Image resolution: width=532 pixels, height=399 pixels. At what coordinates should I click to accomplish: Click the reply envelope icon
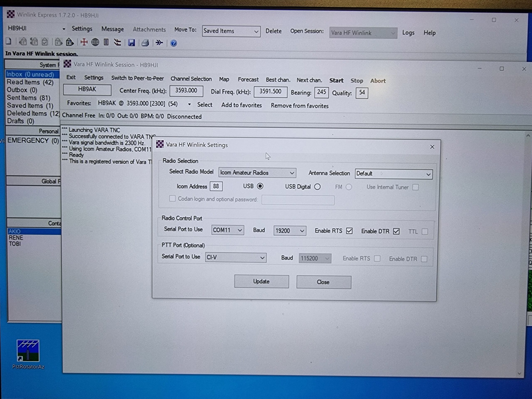(23, 42)
